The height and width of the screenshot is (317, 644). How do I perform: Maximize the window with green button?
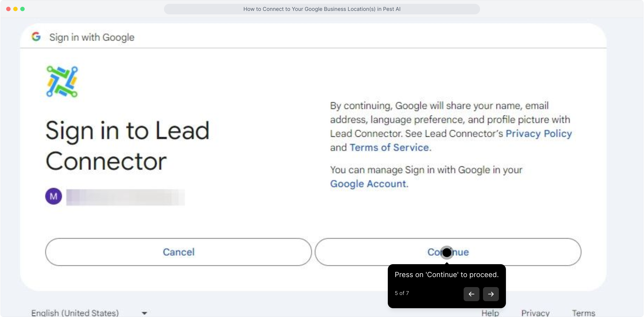22,9
